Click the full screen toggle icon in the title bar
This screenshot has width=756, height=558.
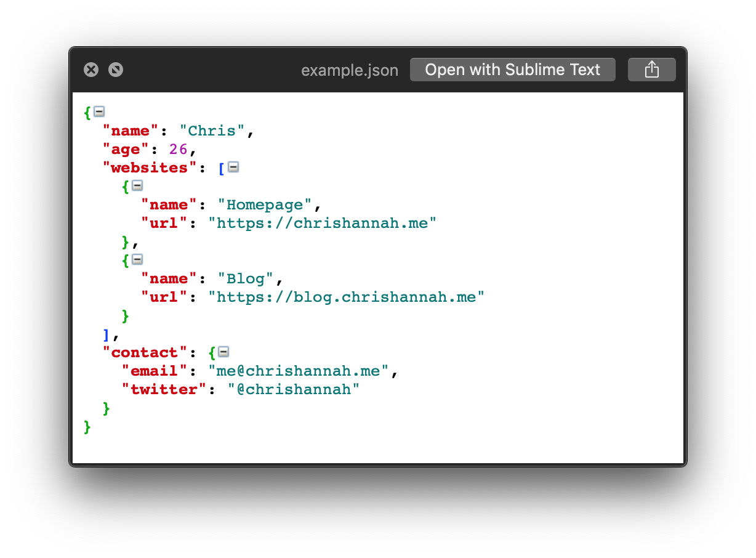(116, 70)
